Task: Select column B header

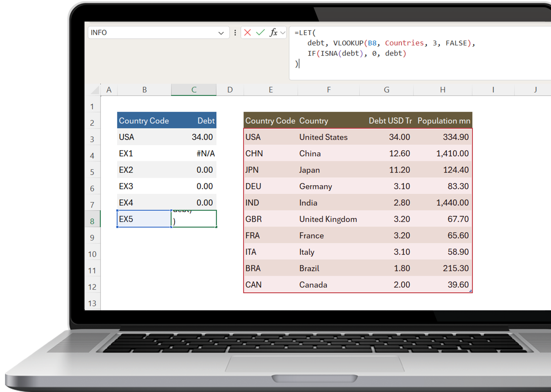Action: click(144, 90)
